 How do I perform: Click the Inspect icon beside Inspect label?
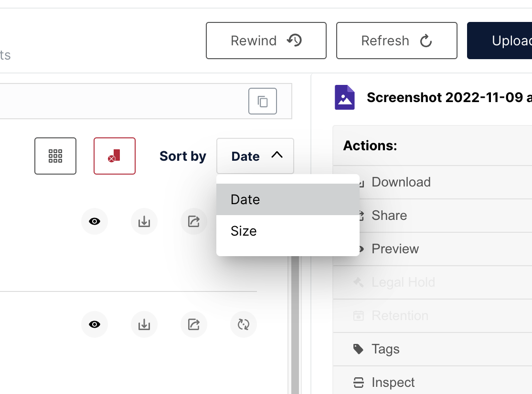[358, 383]
